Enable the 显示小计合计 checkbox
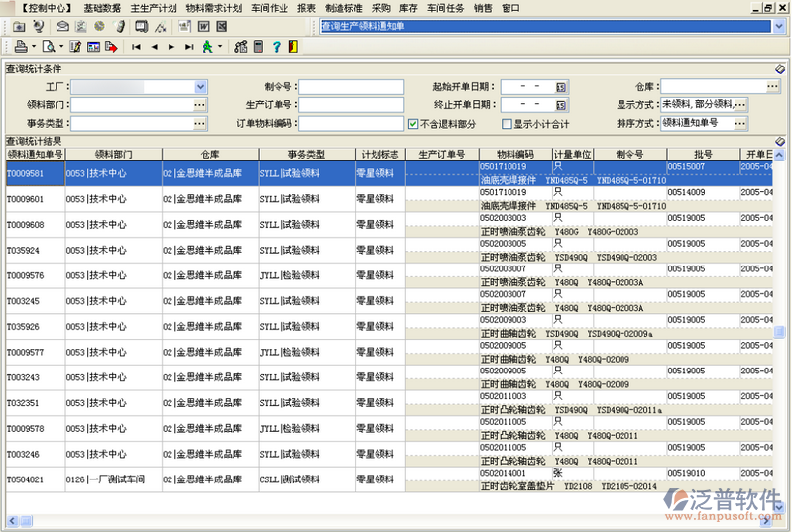Screen dimensions: 792x532 point(508,124)
